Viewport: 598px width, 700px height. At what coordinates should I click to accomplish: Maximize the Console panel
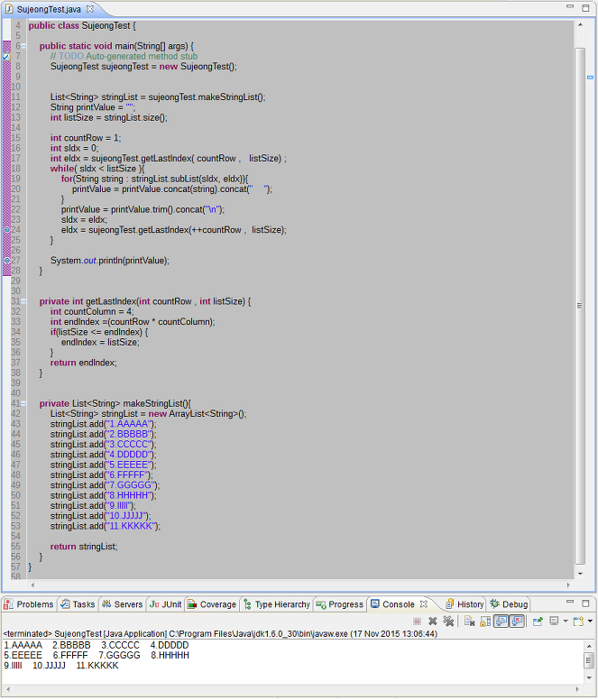coord(586,603)
